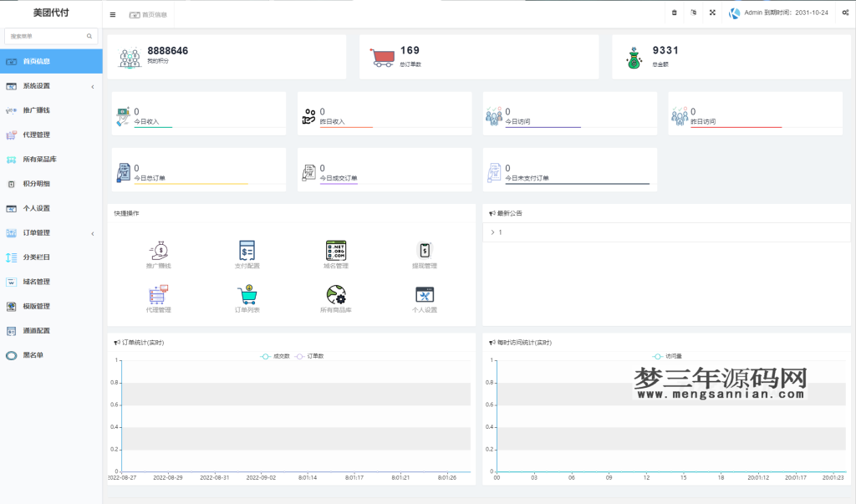
Task: Click the 支付配置 quick action icon
Action: tap(247, 250)
